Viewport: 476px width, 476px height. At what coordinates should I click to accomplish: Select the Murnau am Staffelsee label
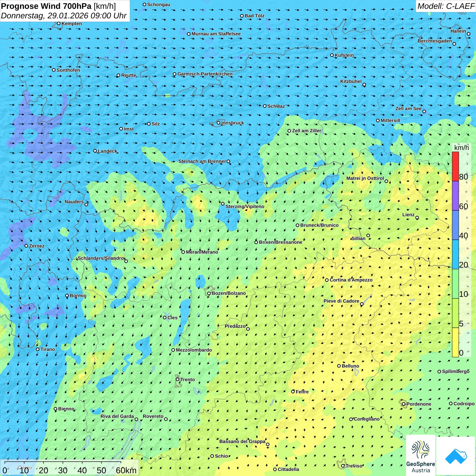pyautogui.click(x=216, y=34)
